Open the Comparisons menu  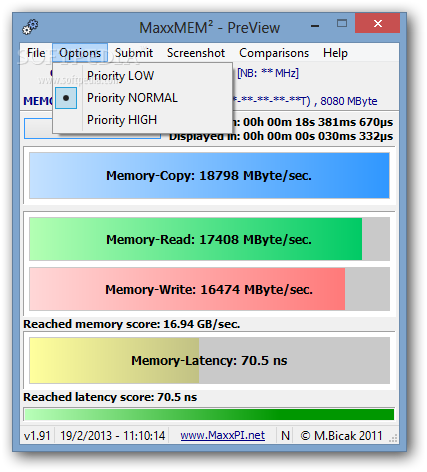point(274,53)
